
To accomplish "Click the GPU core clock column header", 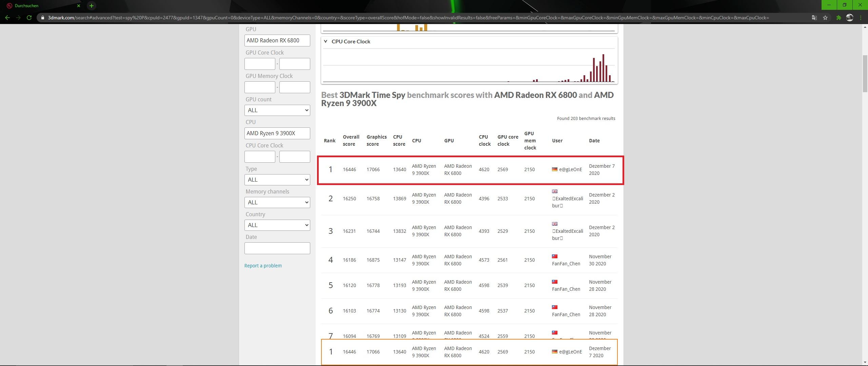I will click(x=508, y=141).
